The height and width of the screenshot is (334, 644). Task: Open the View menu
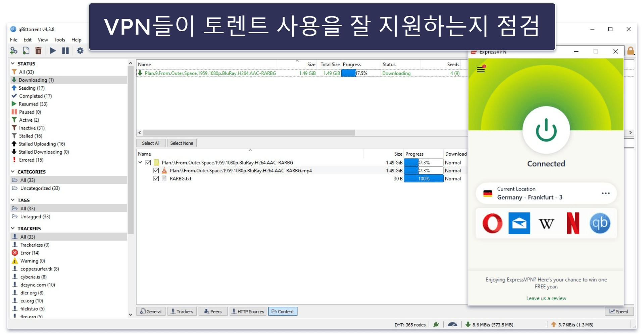coord(43,40)
